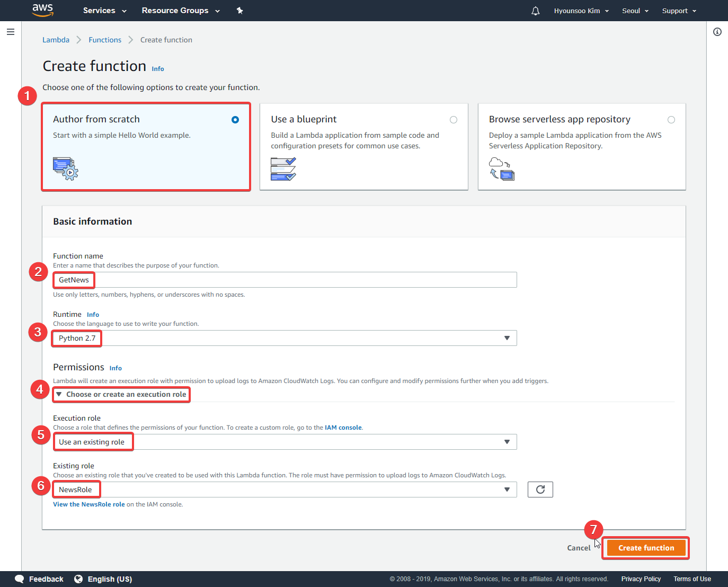Open the Existing role NewsRole dropdown
The width and height of the screenshot is (728, 587).
[285, 490]
